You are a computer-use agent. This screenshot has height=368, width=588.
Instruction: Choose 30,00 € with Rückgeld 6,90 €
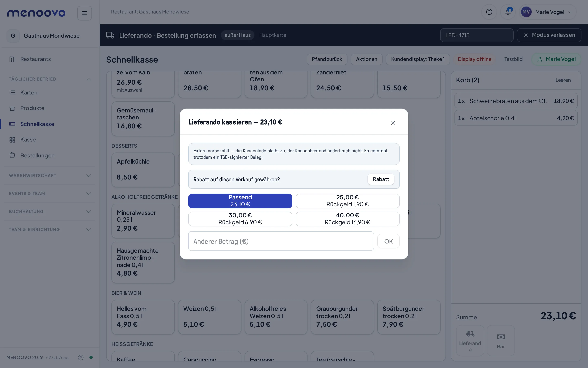click(240, 219)
